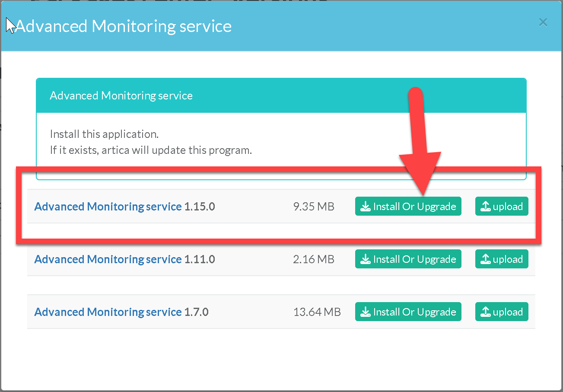Click download icon for version 1.7.0

pos(366,312)
